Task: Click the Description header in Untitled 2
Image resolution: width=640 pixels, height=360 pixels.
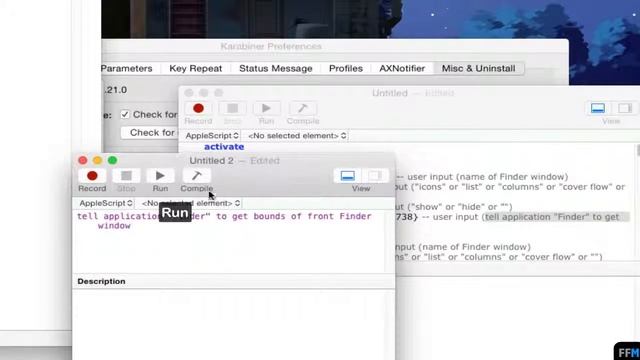Action: pos(101,281)
